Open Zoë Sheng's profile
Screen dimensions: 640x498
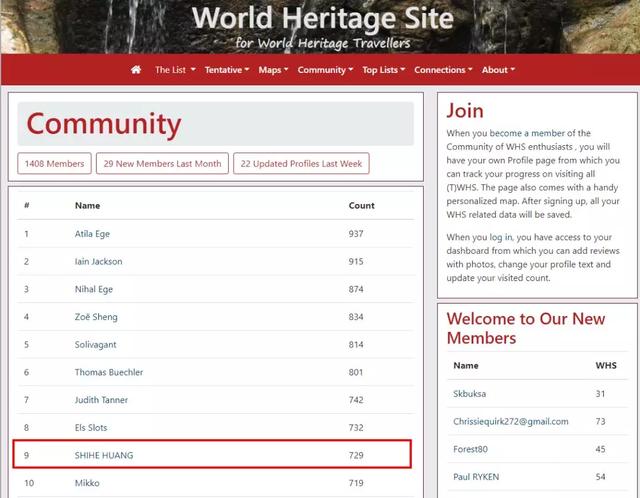click(x=96, y=317)
